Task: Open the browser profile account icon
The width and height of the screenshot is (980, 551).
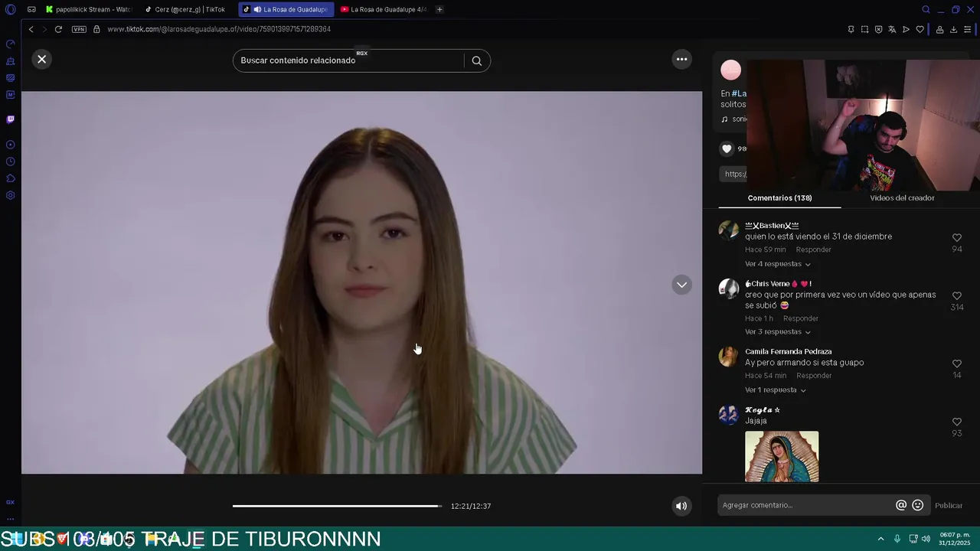Action: (939, 29)
